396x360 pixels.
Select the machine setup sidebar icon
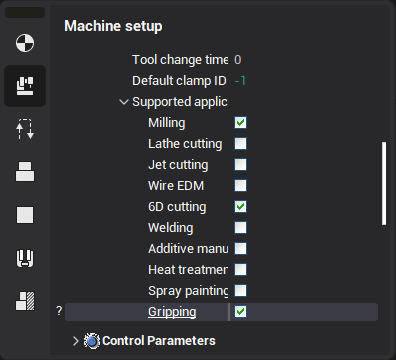(x=25, y=86)
